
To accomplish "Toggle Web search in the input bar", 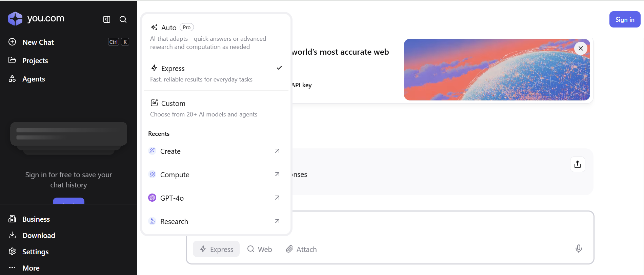I will pyautogui.click(x=260, y=249).
